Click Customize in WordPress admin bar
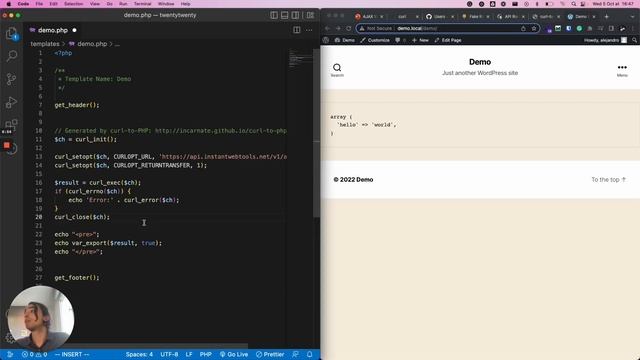This screenshot has width=640, height=360. (375, 40)
